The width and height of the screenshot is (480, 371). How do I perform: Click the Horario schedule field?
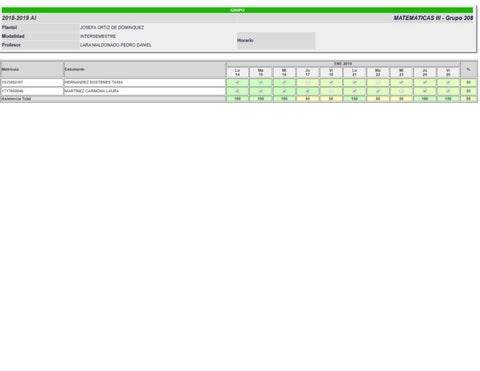[x=276, y=40]
